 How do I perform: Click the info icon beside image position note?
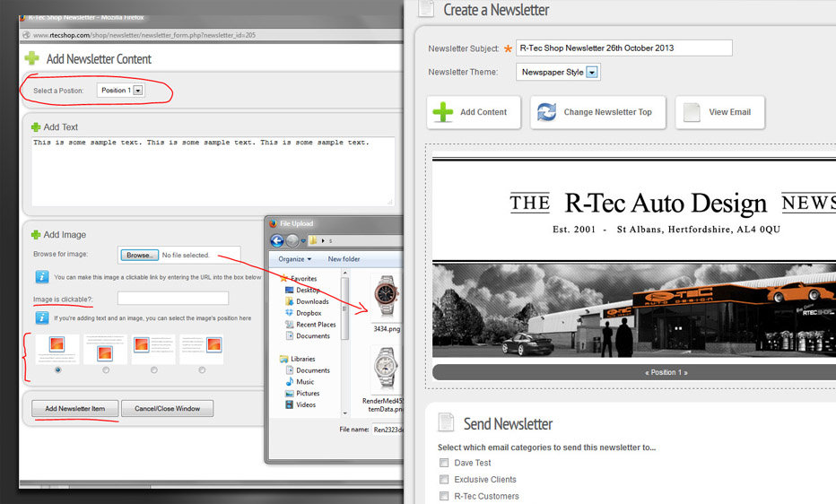coord(42,317)
